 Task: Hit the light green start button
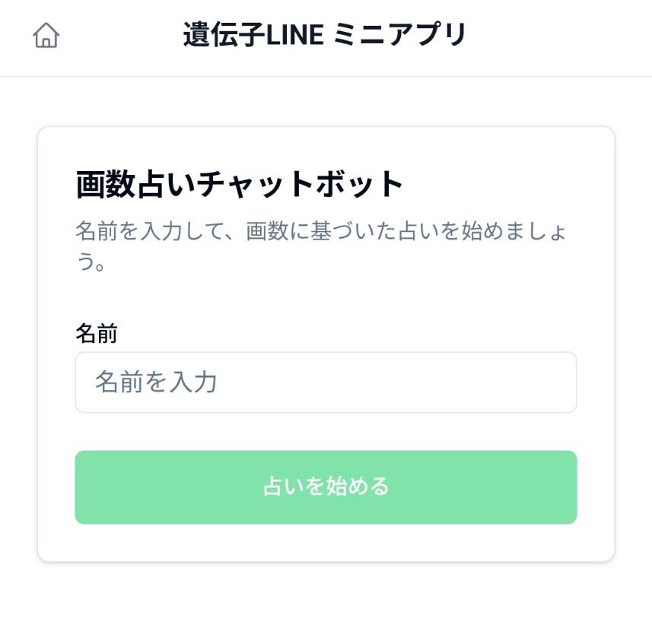pyautogui.click(x=326, y=487)
